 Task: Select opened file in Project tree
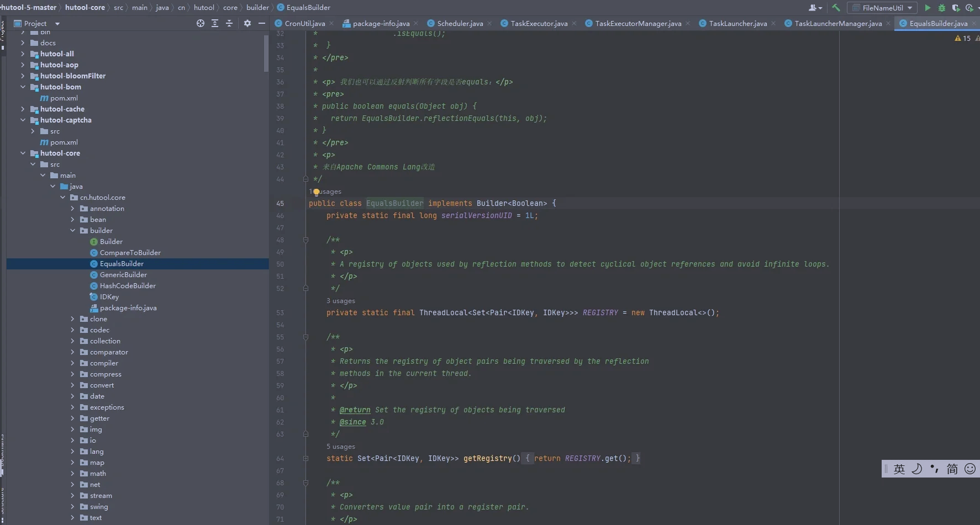[200, 23]
